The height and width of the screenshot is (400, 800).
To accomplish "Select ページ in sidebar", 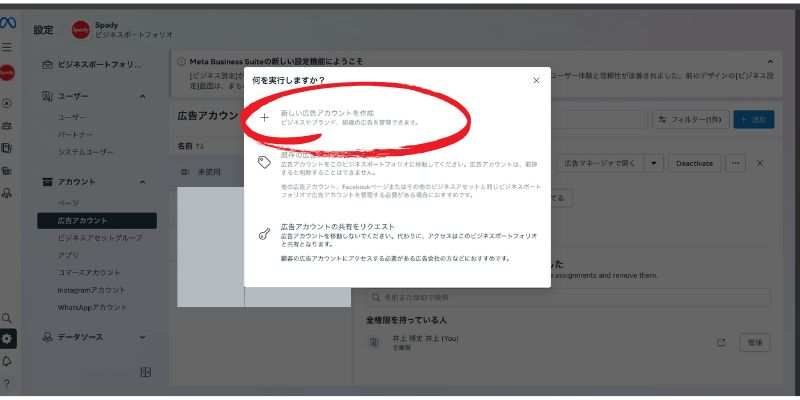I will coord(68,203).
